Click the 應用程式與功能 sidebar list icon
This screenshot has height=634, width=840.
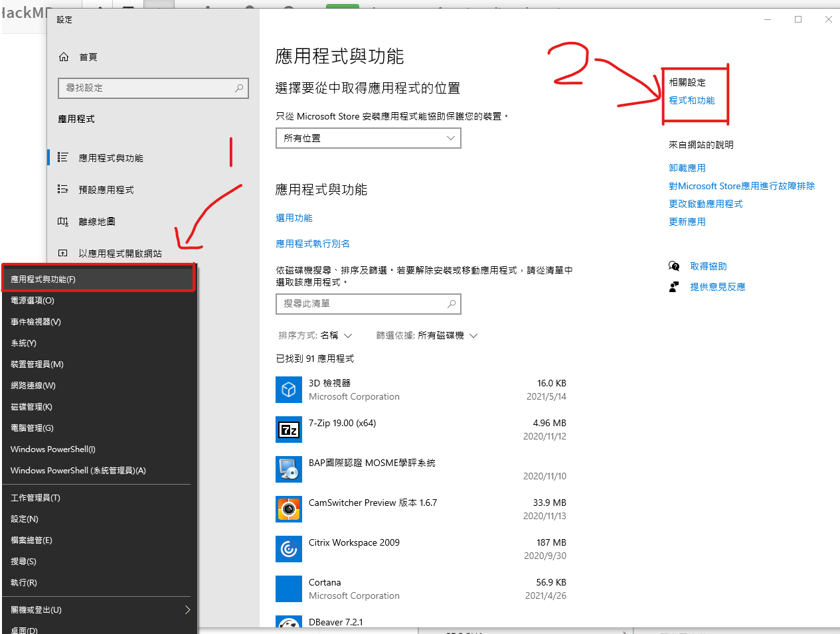point(63,157)
